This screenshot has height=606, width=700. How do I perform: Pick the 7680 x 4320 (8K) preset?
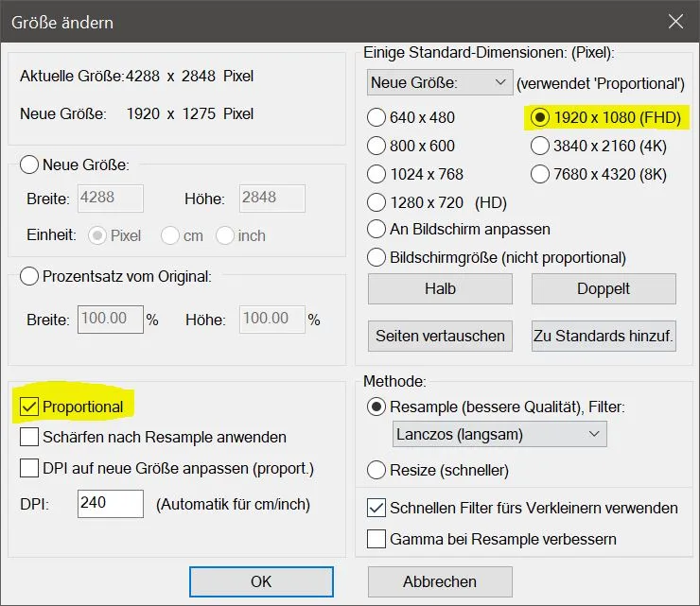[540, 174]
